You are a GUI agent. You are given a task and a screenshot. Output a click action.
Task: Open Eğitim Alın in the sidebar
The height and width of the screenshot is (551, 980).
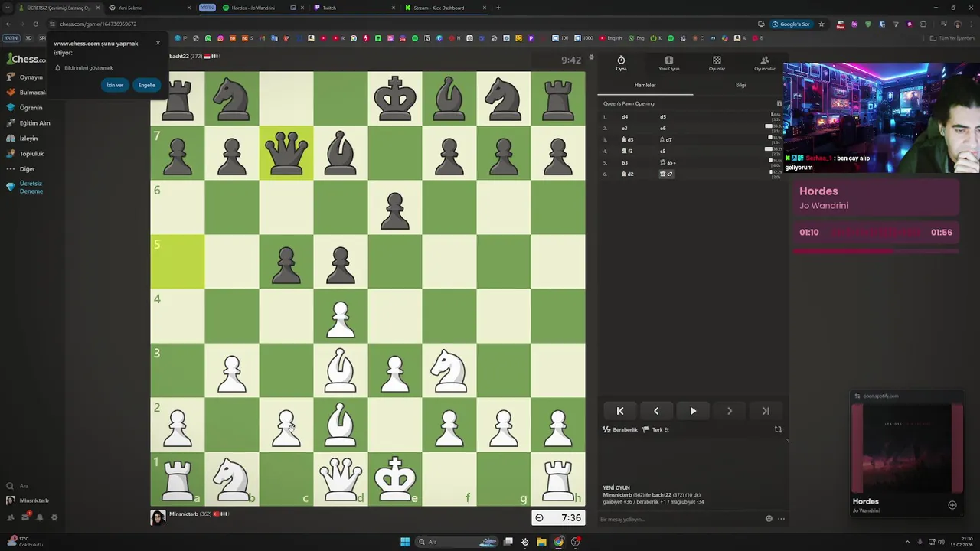coord(28,123)
